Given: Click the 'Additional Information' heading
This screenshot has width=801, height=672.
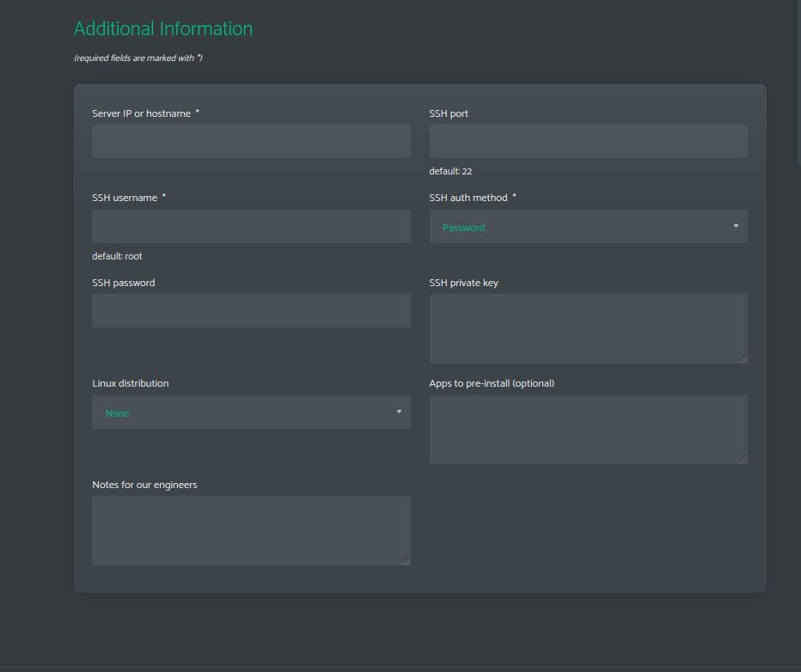Looking at the screenshot, I should (163, 28).
